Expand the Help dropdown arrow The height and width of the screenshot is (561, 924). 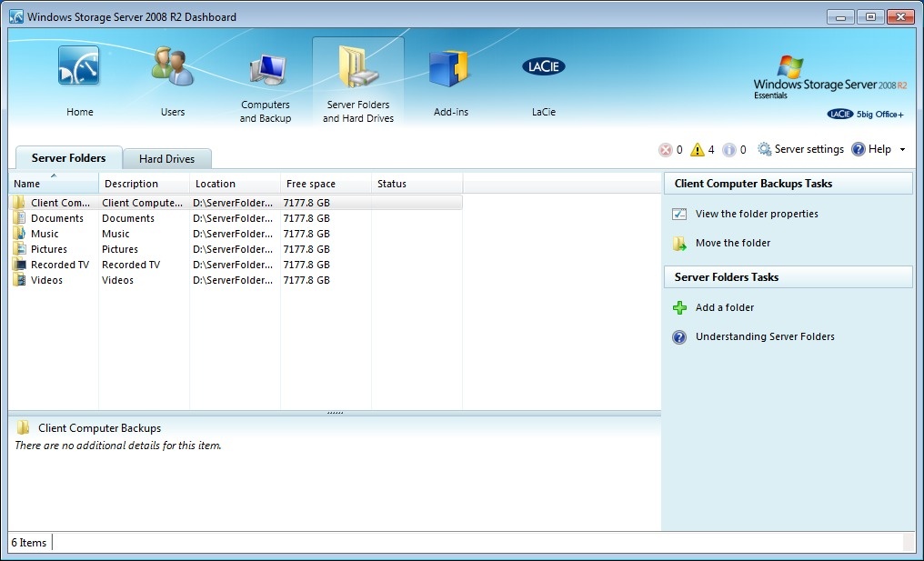(902, 150)
